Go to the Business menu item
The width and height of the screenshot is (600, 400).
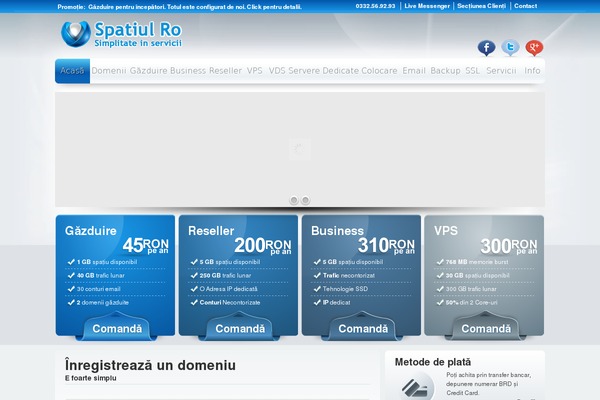pos(188,71)
